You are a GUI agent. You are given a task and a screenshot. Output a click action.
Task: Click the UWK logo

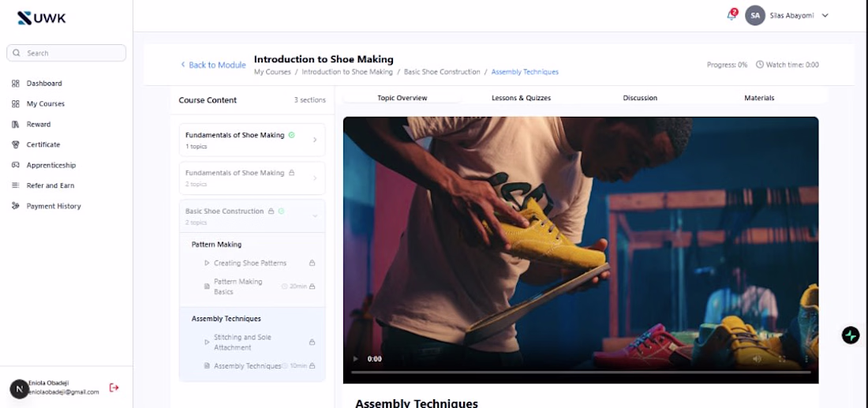(x=42, y=18)
